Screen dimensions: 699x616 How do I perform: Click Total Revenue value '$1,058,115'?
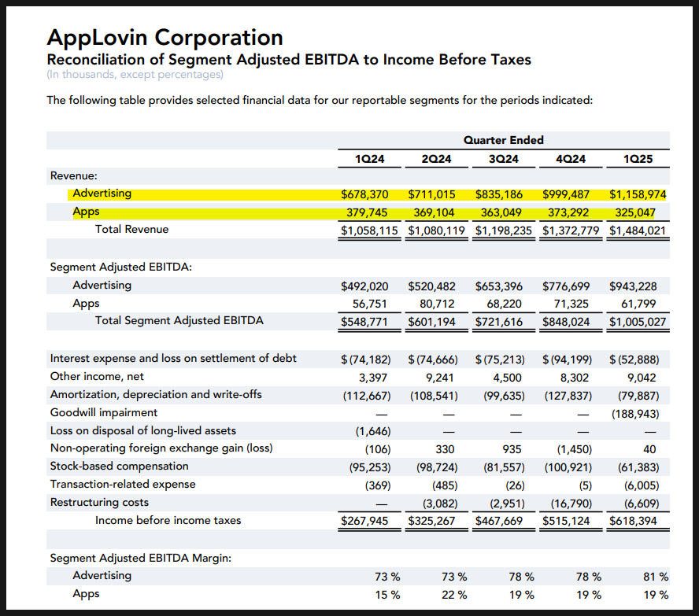[x=369, y=231]
